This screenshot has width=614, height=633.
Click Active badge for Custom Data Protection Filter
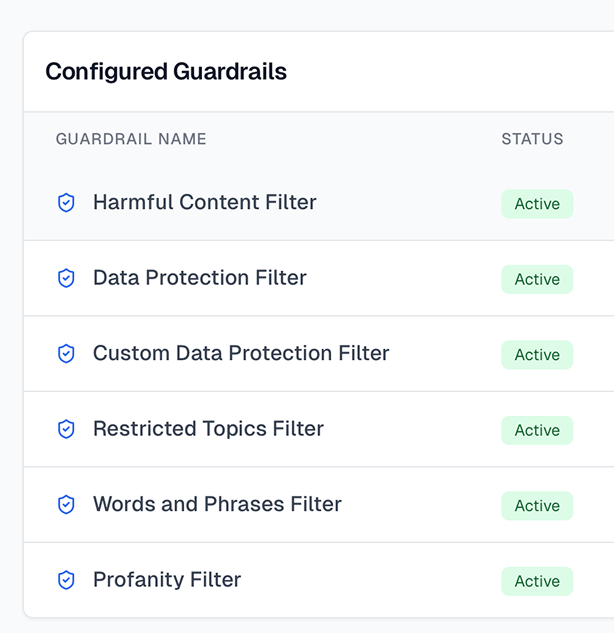(x=537, y=355)
